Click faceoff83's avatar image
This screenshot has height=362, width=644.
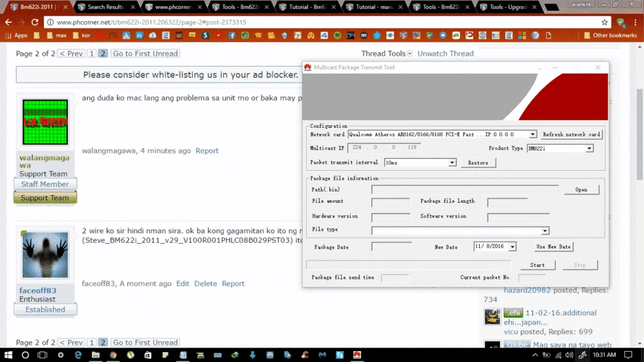(x=45, y=255)
